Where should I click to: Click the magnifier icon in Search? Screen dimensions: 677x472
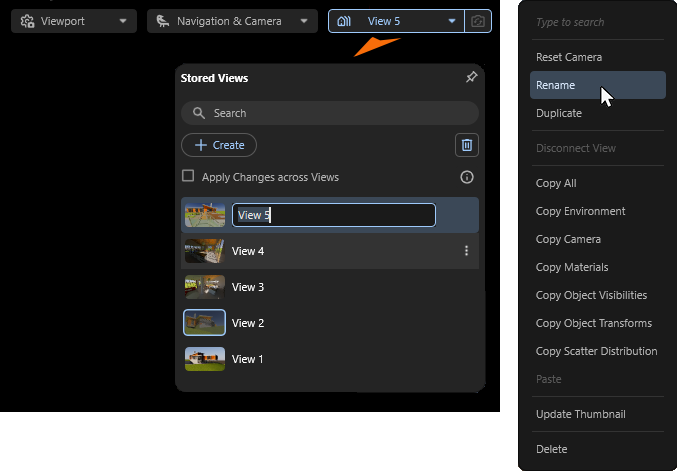(x=199, y=113)
